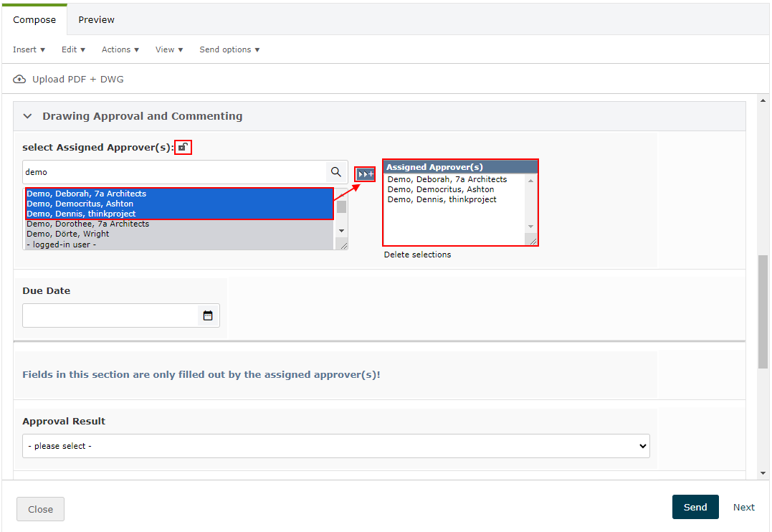Switch to the Preview tab
This screenshot has height=532, width=772.
pos(96,20)
